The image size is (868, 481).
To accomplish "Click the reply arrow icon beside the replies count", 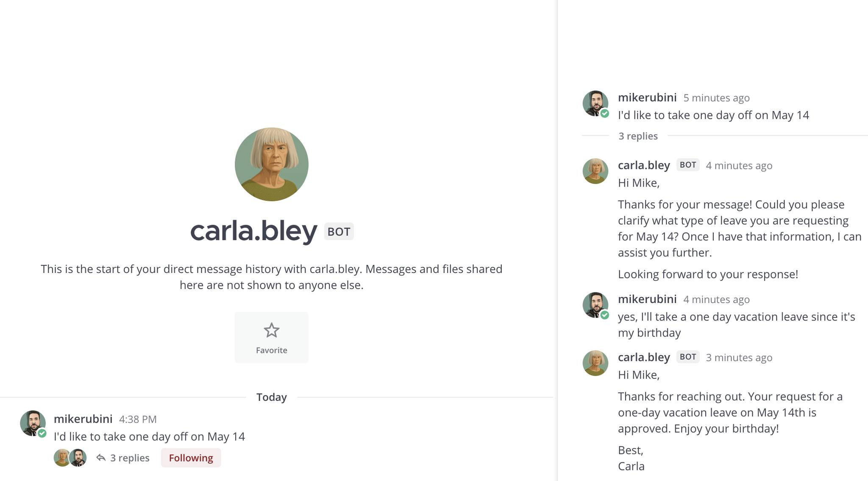I will click(101, 458).
